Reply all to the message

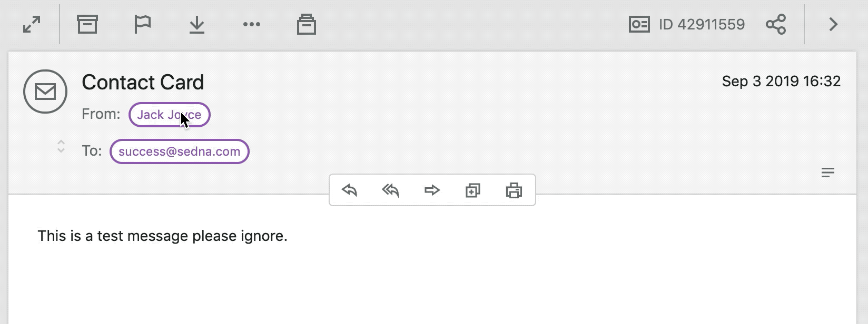coord(390,190)
